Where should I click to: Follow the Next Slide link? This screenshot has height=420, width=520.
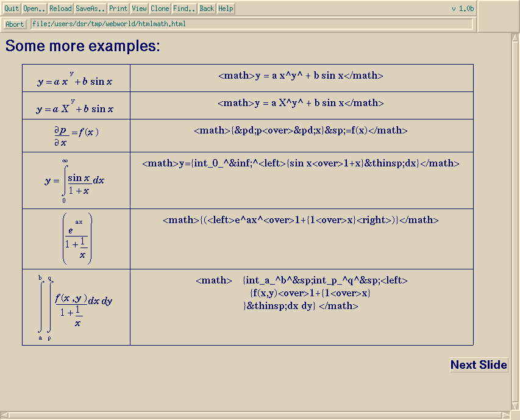pos(479,365)
